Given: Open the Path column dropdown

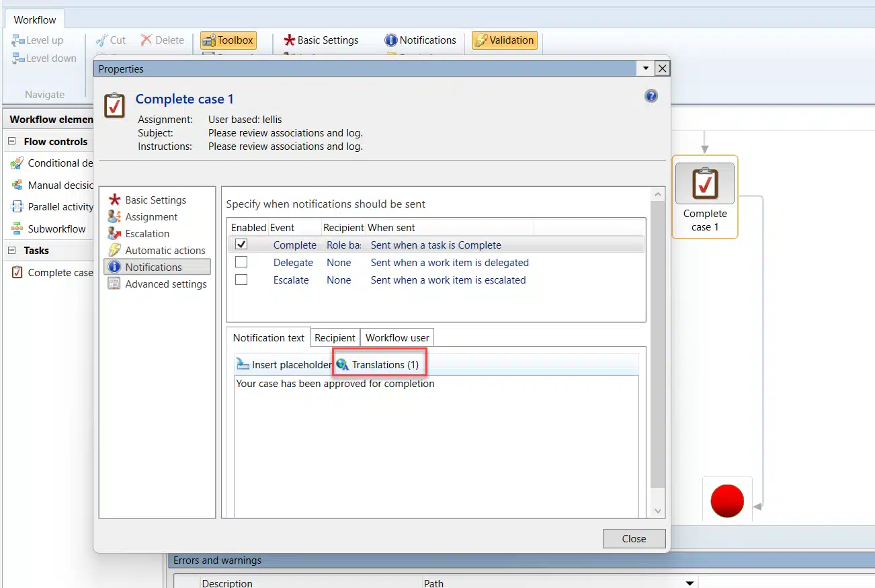Looking at the screenshot, I should coord(689,583).
